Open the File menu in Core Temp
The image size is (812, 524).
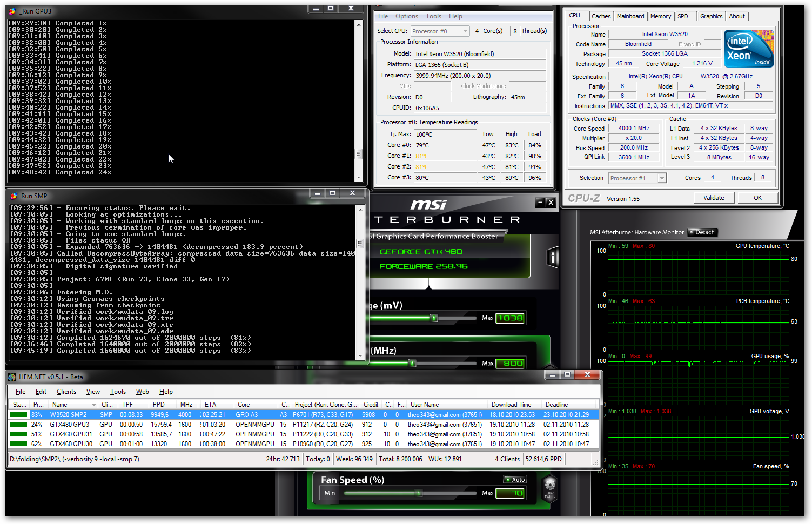[383, 16]
